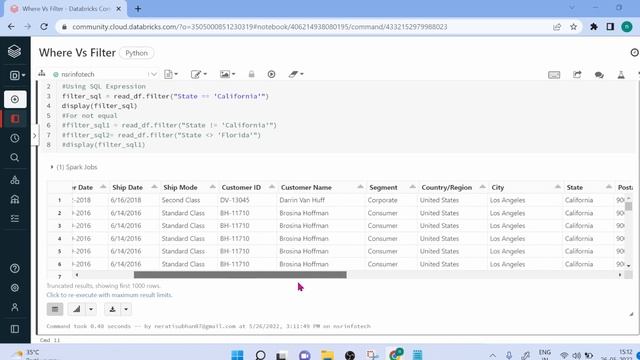
Task: Click the browser address bar URL
Action: 260,27
